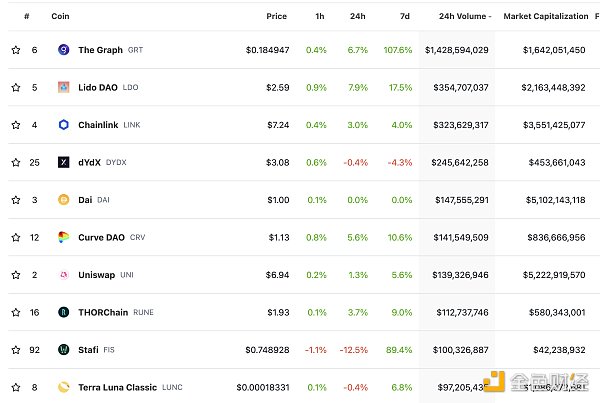This screenshot has height=403, width=600.
Task: Click the Uniswap pink logo
Action: (64, 275)
